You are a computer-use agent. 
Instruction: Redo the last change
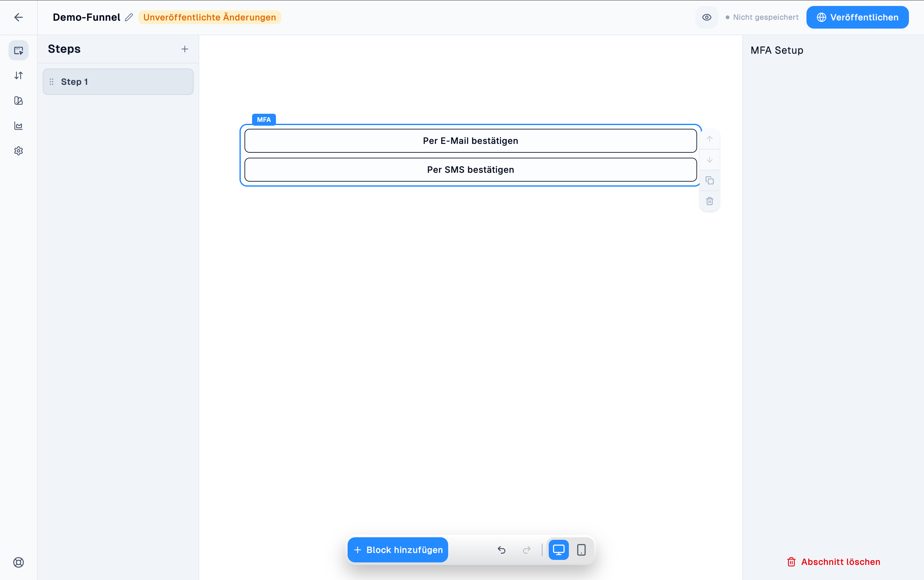(526, 550)
